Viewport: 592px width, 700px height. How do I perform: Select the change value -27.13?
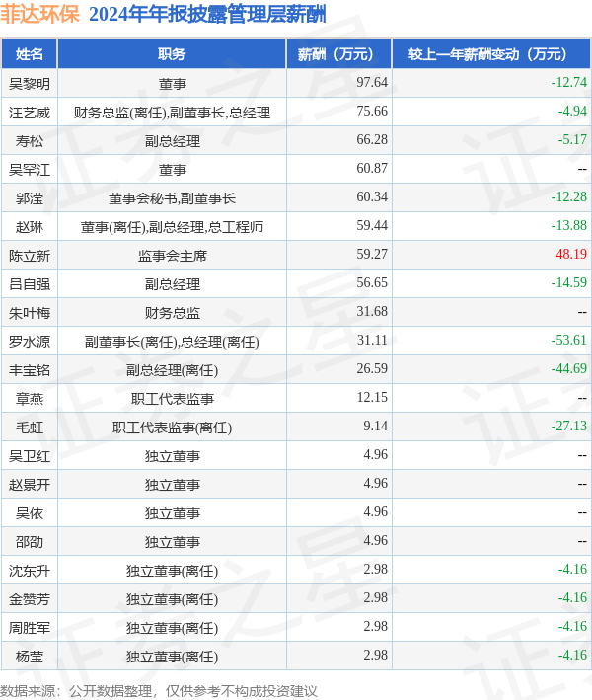(x=568, y=426)
